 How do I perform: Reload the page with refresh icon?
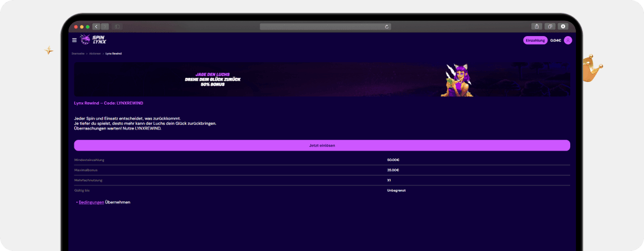pos(387,27)
